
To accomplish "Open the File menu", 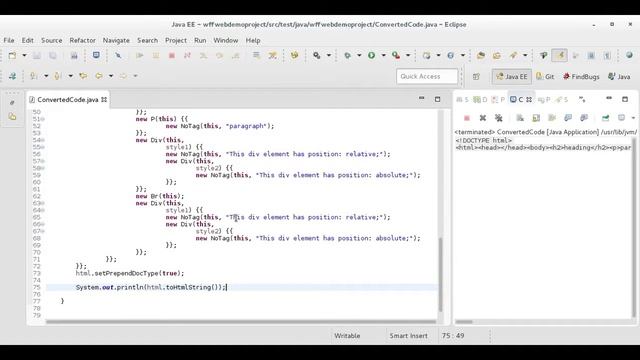I will (9, 40).
